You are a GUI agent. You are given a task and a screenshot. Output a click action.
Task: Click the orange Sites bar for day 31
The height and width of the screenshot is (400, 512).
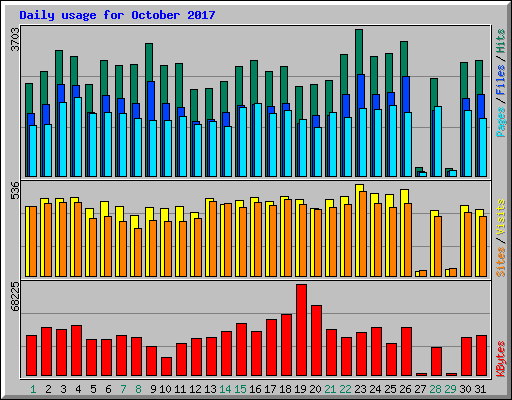[x=483, y=246]
